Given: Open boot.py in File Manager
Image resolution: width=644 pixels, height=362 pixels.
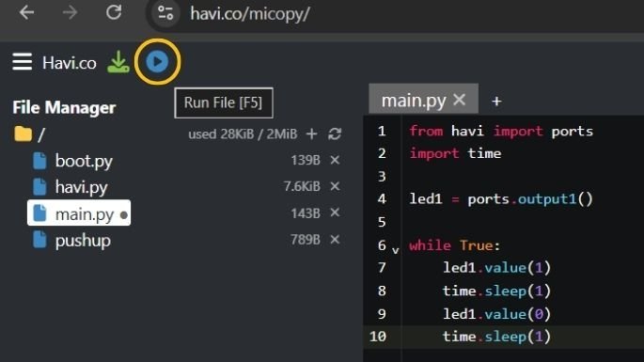Looking at the screenshot, I should (x=84, y=161).
